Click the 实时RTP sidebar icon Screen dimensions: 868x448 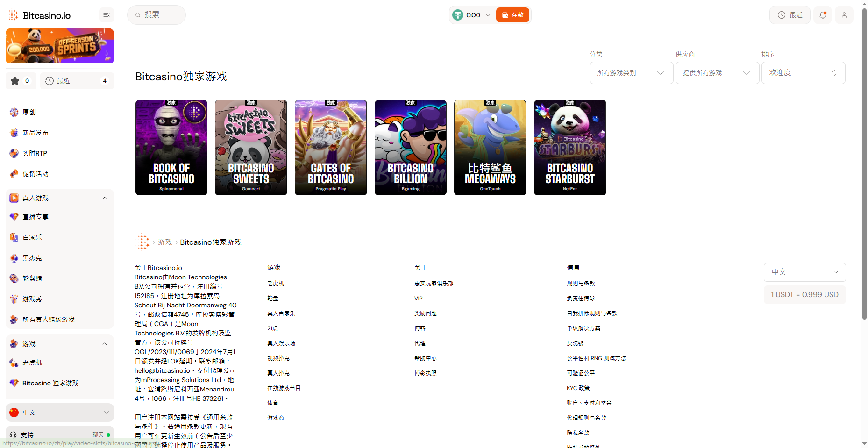tap(14, 153)
